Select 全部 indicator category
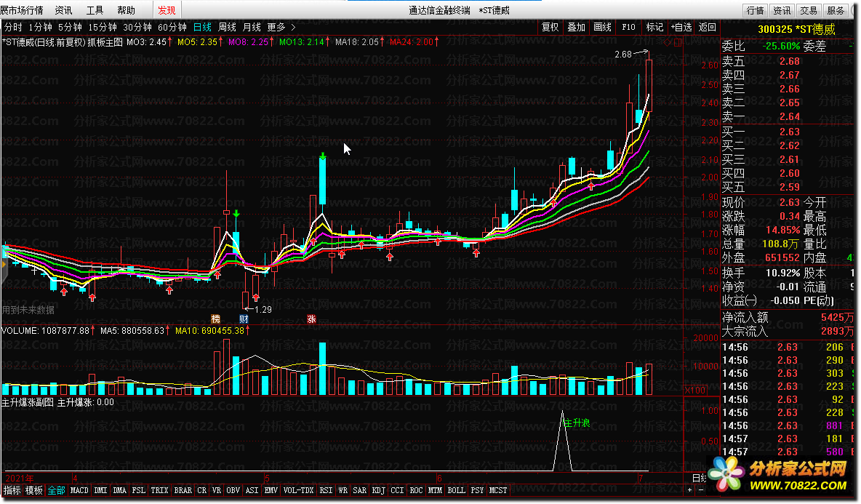The image size is (861, 504). 56,490
